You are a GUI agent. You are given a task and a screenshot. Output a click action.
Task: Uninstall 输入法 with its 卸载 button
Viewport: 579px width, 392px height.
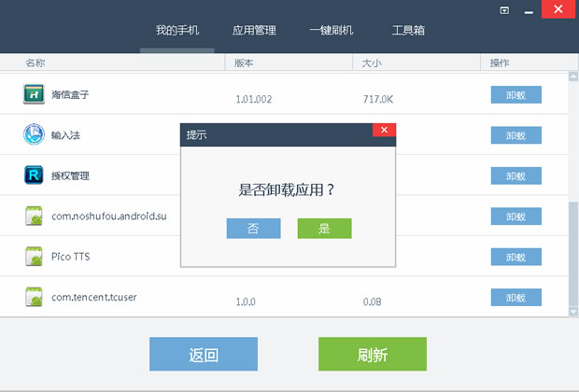tap(515, 135)
